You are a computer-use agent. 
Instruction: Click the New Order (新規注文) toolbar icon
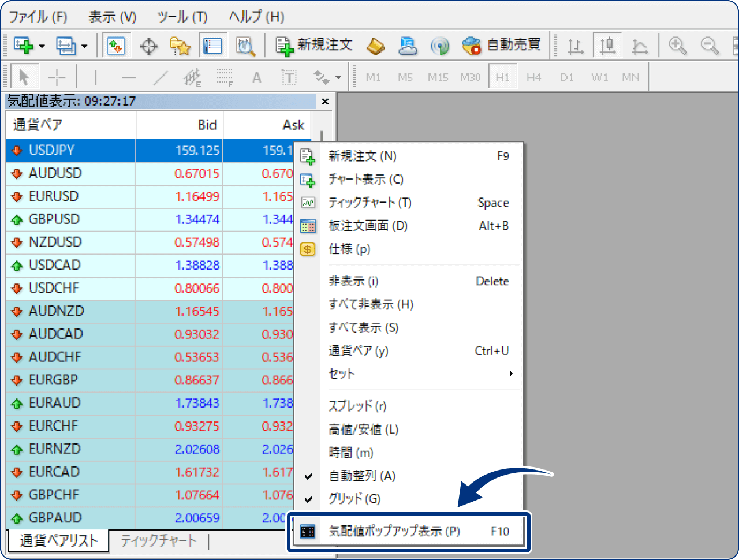285,45
